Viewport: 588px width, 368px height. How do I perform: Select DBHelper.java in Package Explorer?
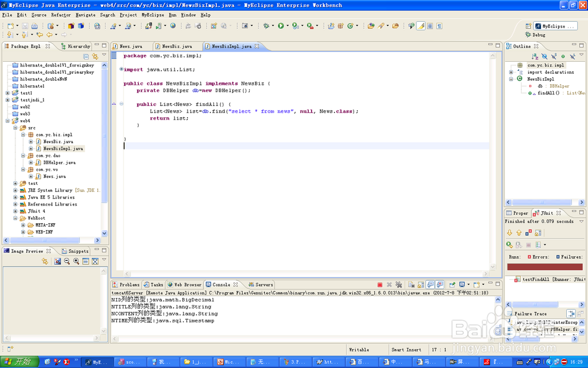coord(59,163)
